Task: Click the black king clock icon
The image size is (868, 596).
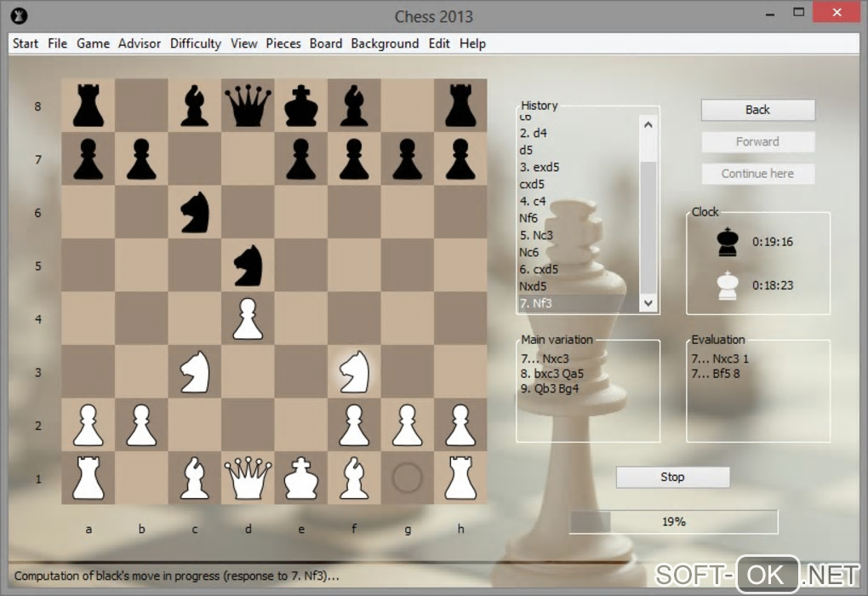Action: 728,242
